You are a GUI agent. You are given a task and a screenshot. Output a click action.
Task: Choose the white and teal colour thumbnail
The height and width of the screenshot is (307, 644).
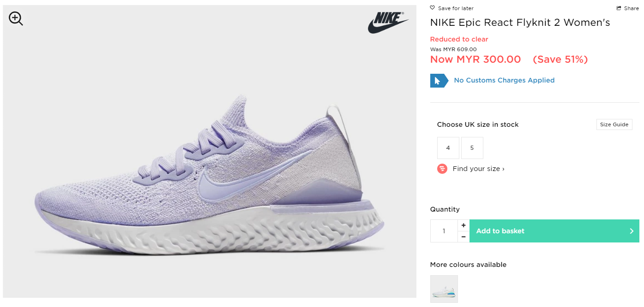(444, 289)
